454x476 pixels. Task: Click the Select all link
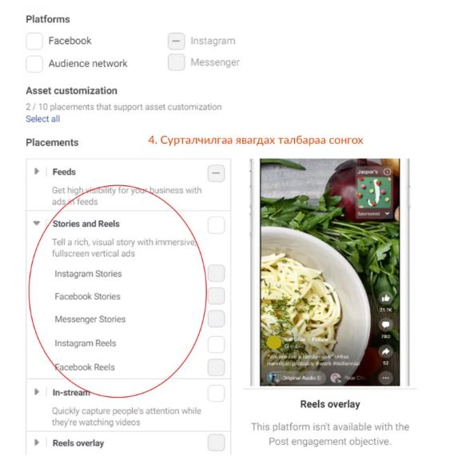(43, 119)
